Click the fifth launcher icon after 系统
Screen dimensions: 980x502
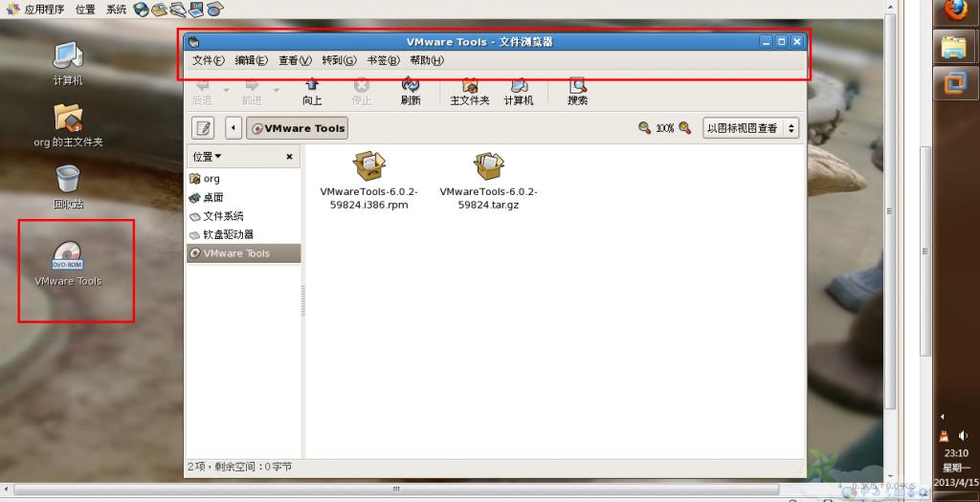[215, 9]
